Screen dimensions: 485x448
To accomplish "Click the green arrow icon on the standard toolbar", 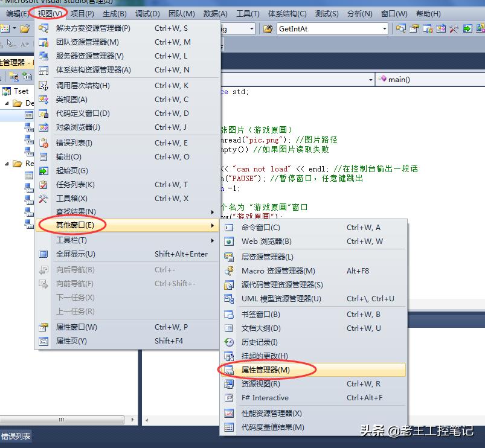I will (466, 28).
